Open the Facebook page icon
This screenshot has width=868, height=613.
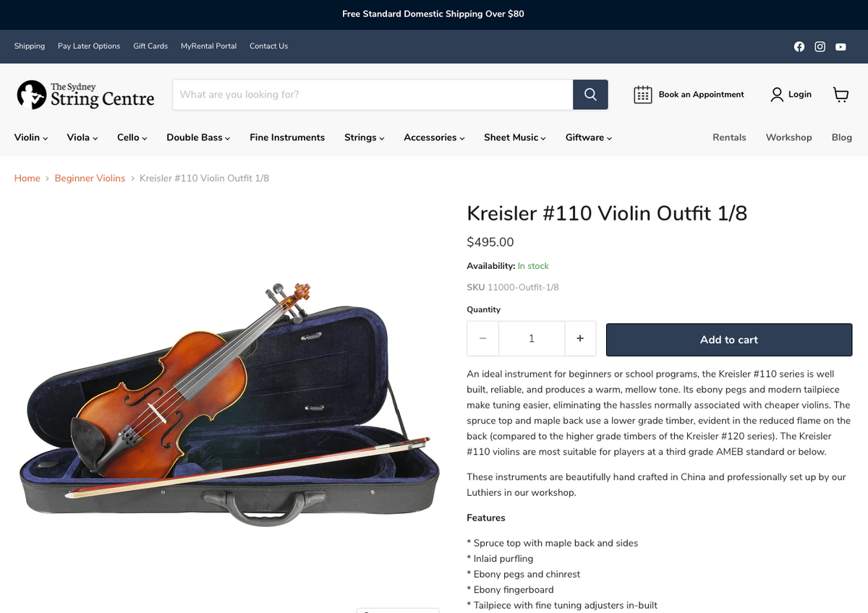point(799,46)
